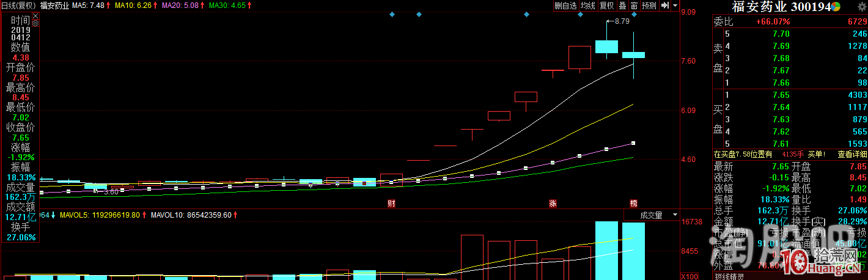Select buy level 2 price 7.64

[x=781, y=107]
